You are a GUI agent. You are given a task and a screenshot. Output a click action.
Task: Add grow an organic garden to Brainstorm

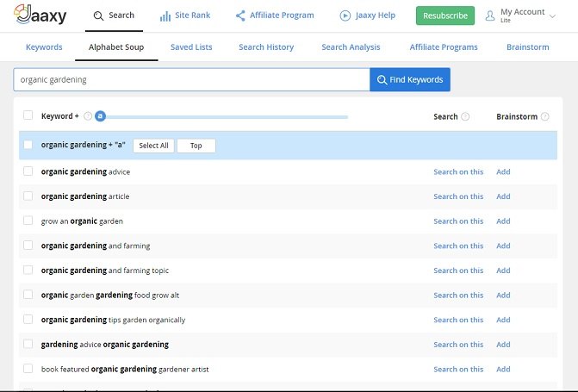(503, 221)
